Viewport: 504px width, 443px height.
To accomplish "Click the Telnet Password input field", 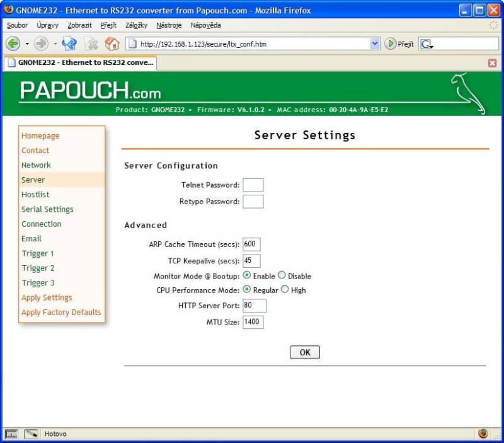I will (x=253, y=185).
